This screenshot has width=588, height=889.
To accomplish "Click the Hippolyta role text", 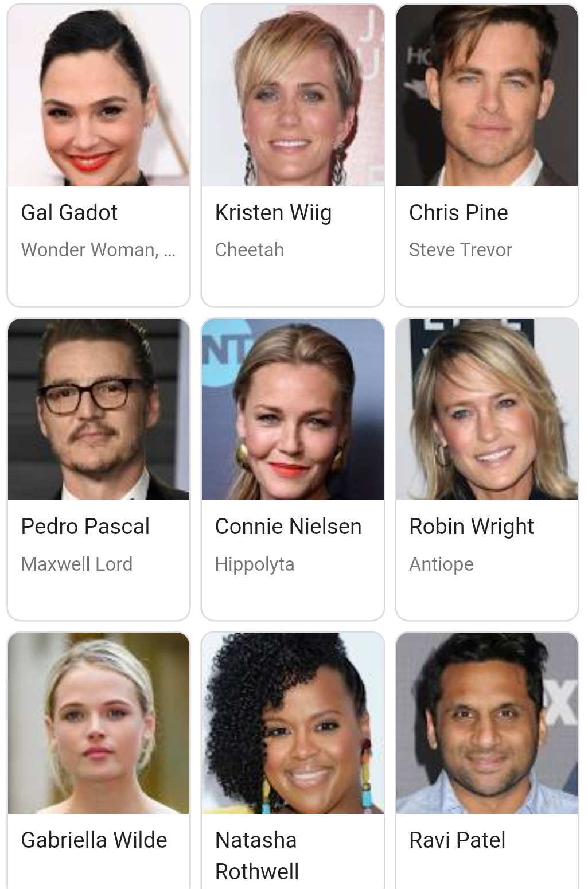I will click(255, 564).
